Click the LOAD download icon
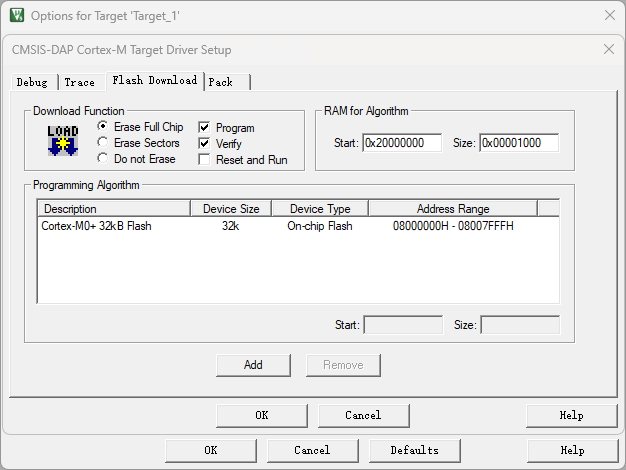Image resolution: width=626 pixels, height=470 pixels. click(x=63, y=141)
